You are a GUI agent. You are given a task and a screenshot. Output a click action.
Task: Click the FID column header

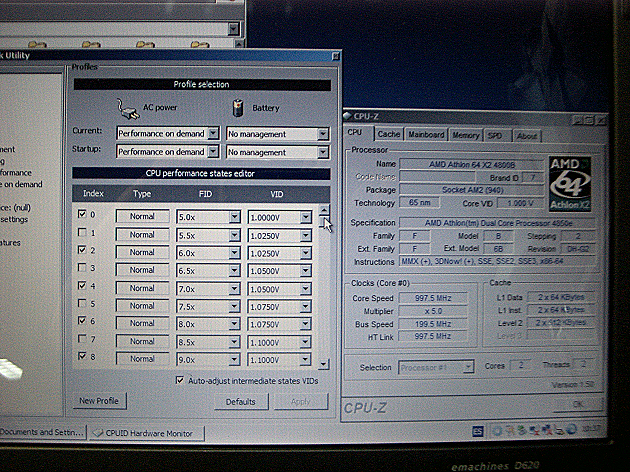click(x=205, y=194)
